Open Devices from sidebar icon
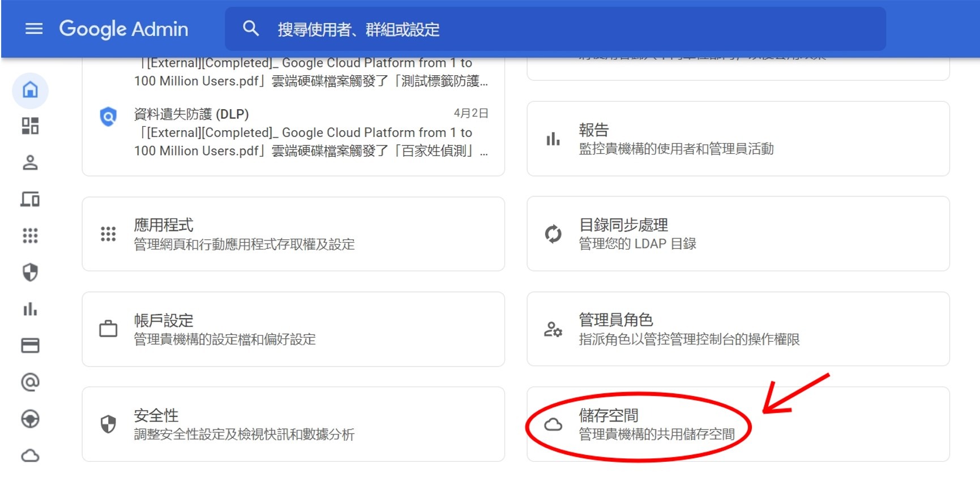Image resolution: width=980 pixels, height=481 pixels. click(30, 199)
